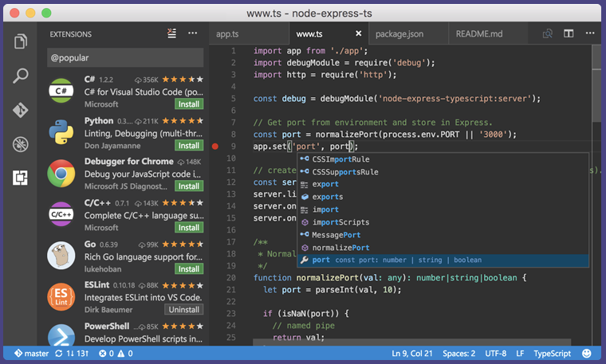The height and width of the screenshot is (364, 606).
Task: Click the split editor icon
Action: pos(569,33)
